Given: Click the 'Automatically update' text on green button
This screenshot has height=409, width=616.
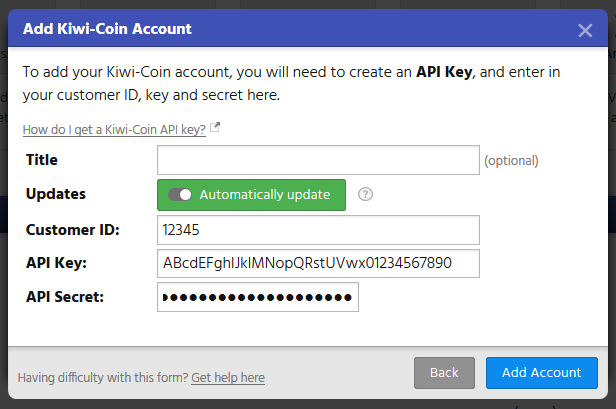Looking at the screenshot, I should [264, 194].
